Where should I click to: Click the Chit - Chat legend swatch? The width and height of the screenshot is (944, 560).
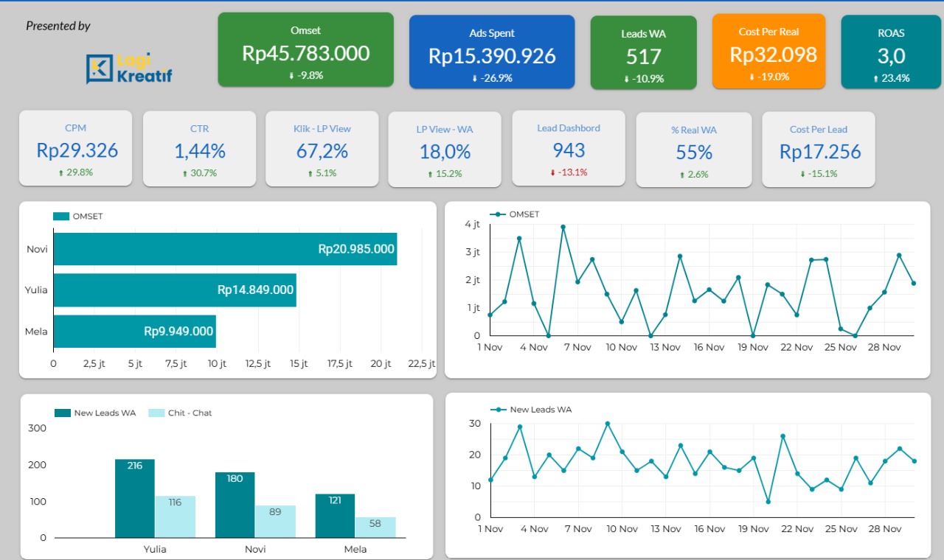[156, 413]
